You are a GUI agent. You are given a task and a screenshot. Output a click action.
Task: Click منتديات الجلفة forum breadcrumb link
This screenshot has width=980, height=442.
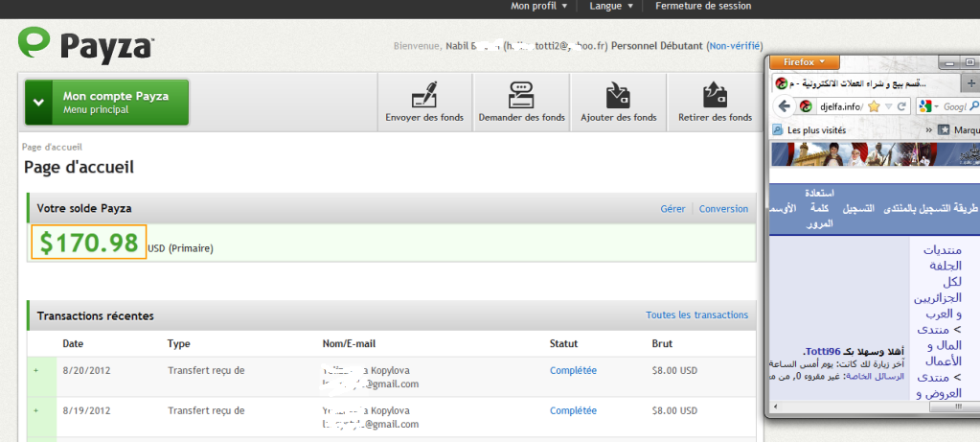coord(945,258)
